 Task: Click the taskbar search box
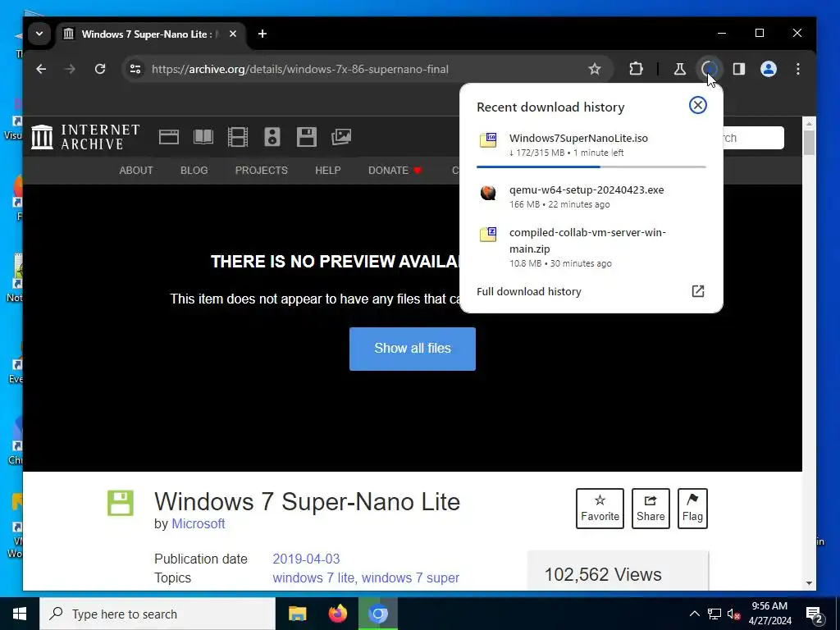coord(157,614)
